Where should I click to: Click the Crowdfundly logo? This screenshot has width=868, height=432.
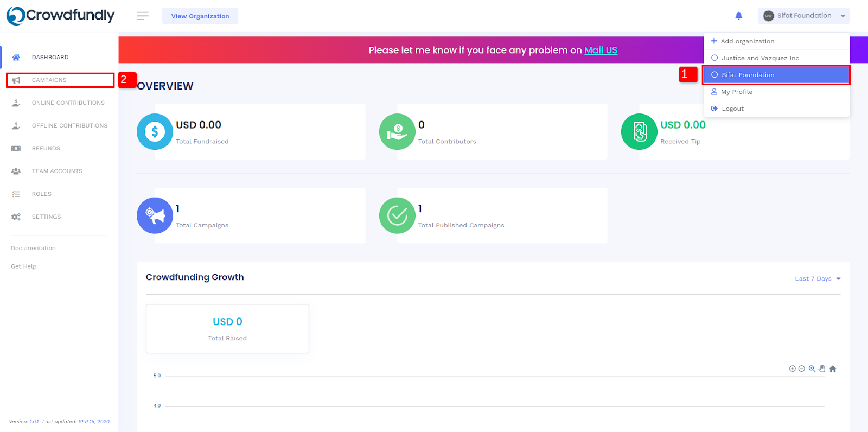pos(60,16)
